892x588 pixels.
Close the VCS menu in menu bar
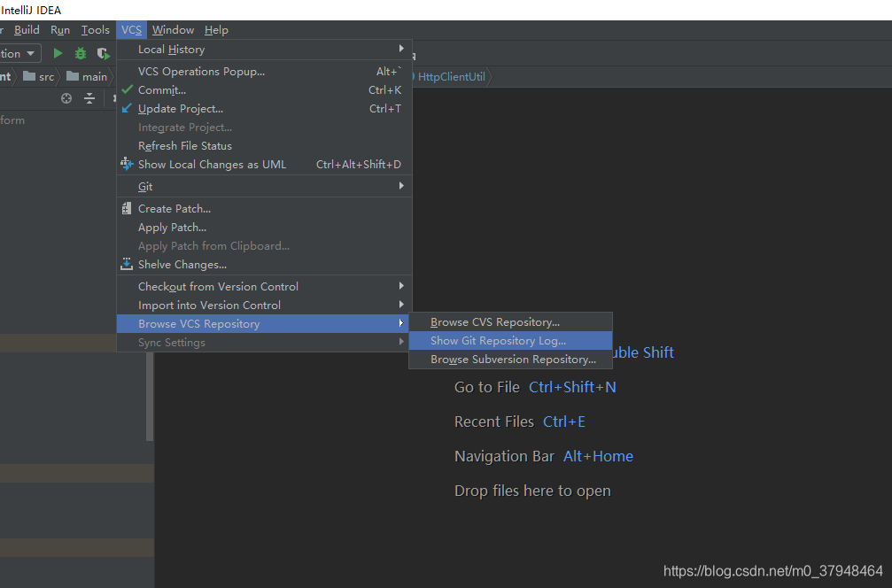pos(131,29)
